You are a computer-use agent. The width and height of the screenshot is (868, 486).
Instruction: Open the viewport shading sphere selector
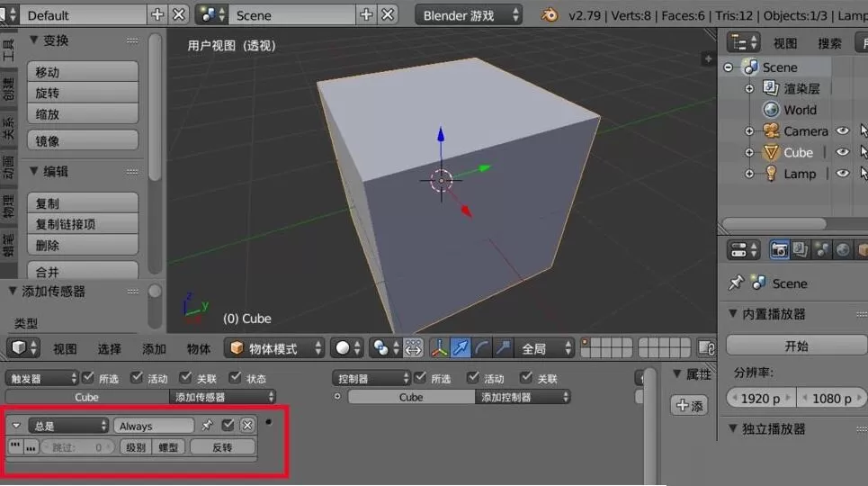tap(347, 348)
